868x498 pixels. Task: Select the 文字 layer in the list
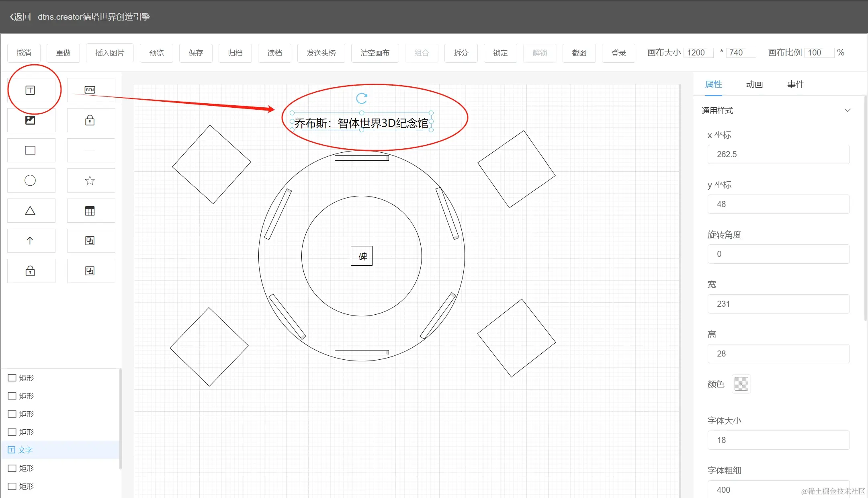pyautogui.click(x=25, y=450)
